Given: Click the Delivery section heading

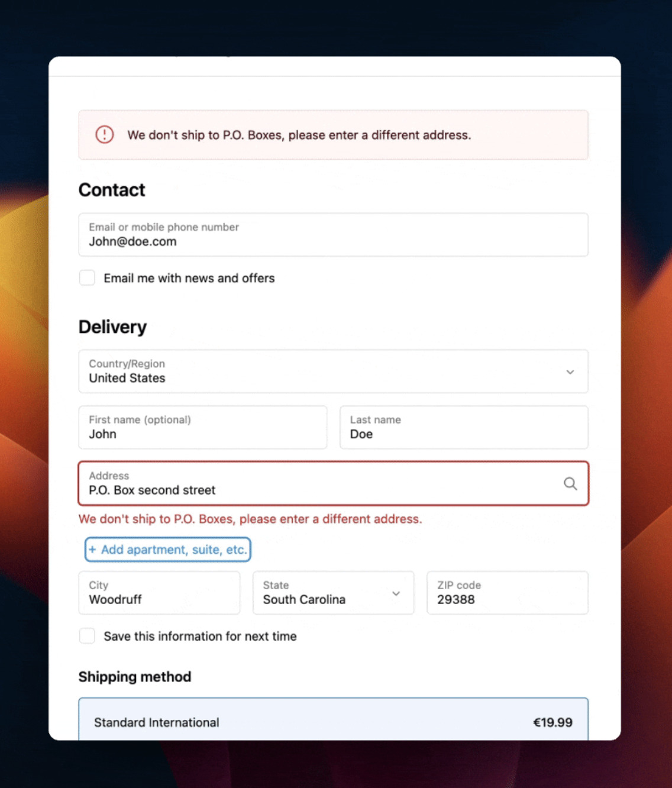Looking at the screenshot, I should [x=112, y=327].
